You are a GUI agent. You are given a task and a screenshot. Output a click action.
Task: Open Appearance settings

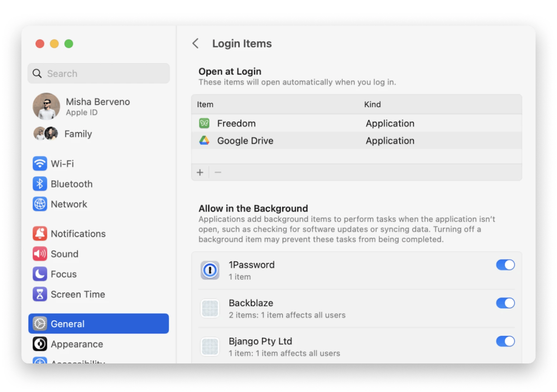(x=99, y=344)
